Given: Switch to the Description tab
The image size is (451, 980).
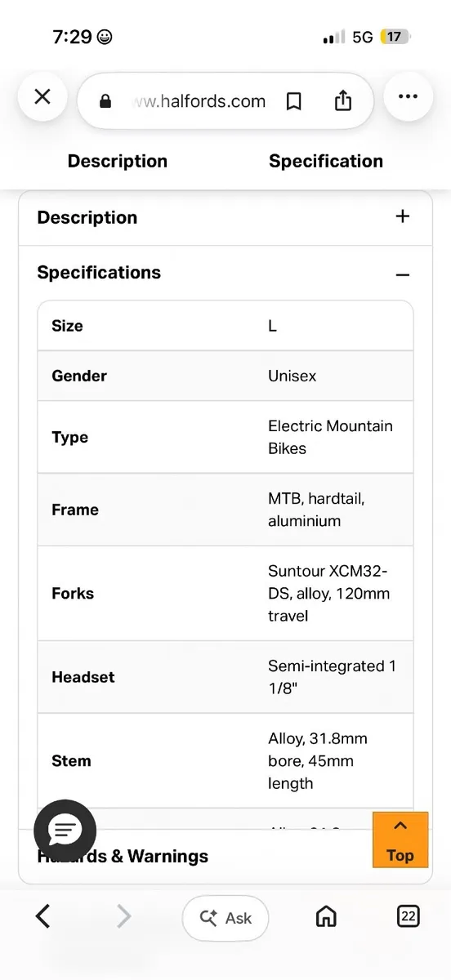Looking at the screenshot, I should pyautogui.click(x=117, y=161).
